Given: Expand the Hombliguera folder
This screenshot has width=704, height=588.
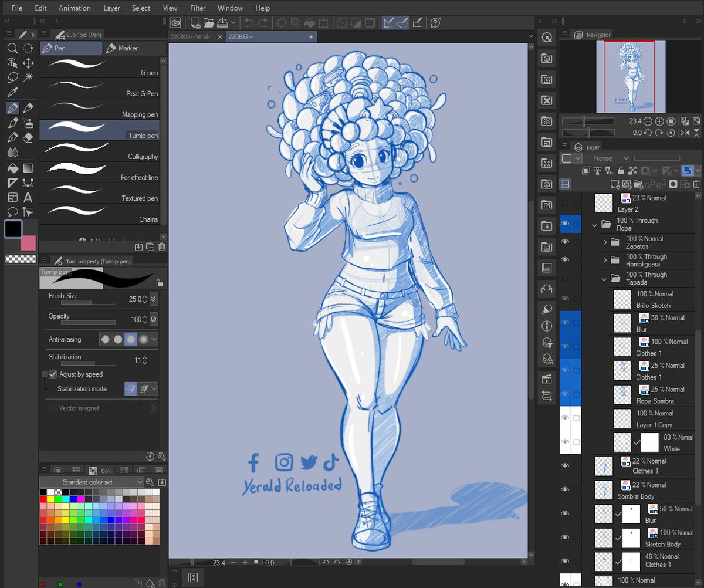Looking at the screenshot, I should [605, 260].
